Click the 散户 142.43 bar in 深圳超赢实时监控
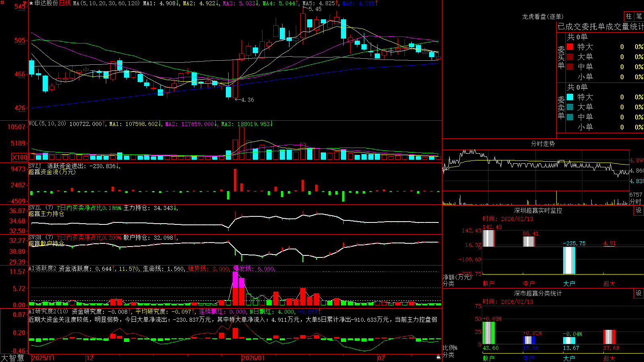Viewport: 644px width, 362px height. (489, 238)
